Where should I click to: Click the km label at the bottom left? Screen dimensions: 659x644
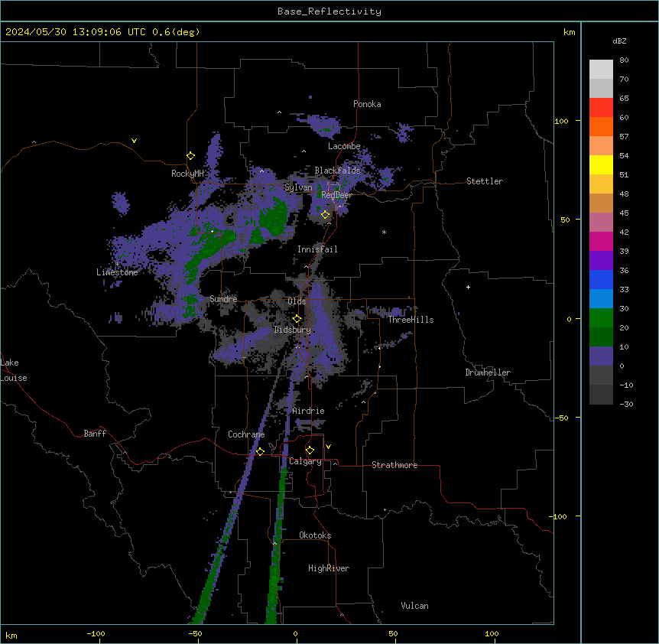11,636
